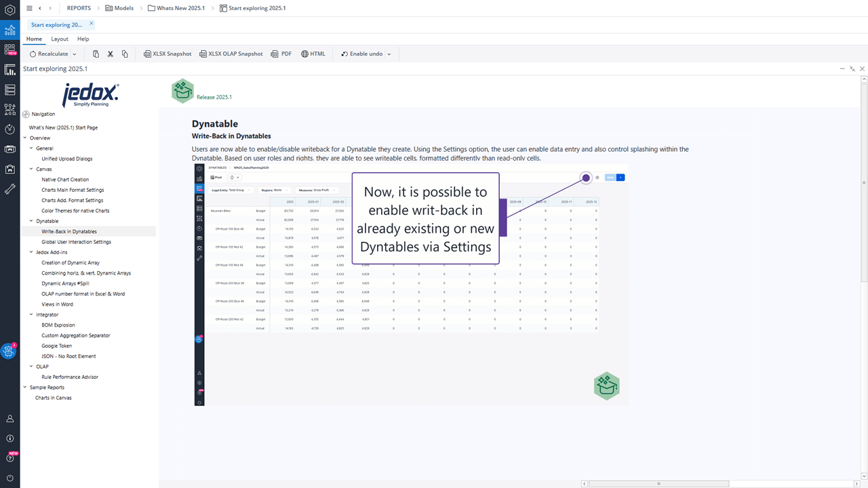Open the Help ribbon tab
The image size is (868, 488).
(x=83, y=39)
